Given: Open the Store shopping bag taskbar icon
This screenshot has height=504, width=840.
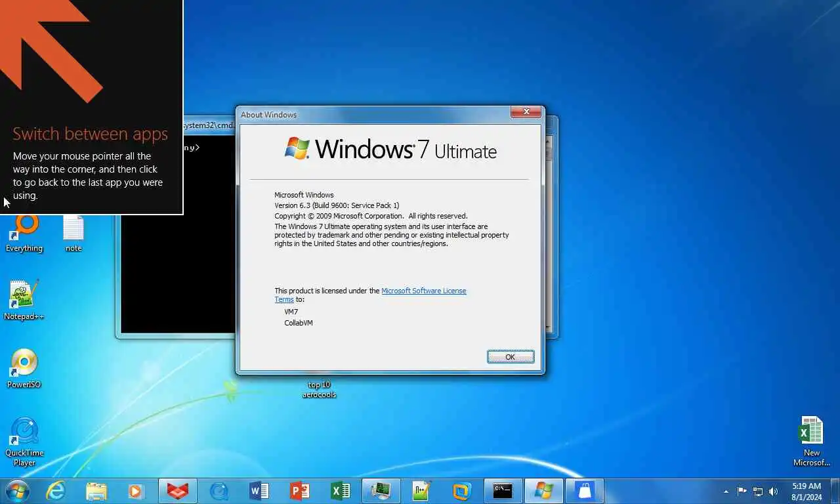Looking at the screenshot, I should tap(584, 491).
